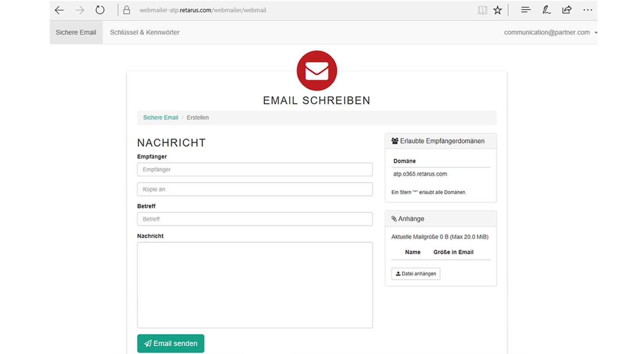Screen dimensions: 644x354
Task: Add page to favorites with star icon
Action: coord(498,10)
